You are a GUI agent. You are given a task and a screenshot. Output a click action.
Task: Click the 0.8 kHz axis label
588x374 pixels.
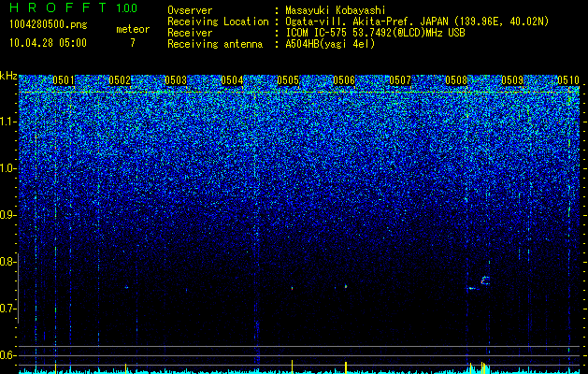(7, 262)
